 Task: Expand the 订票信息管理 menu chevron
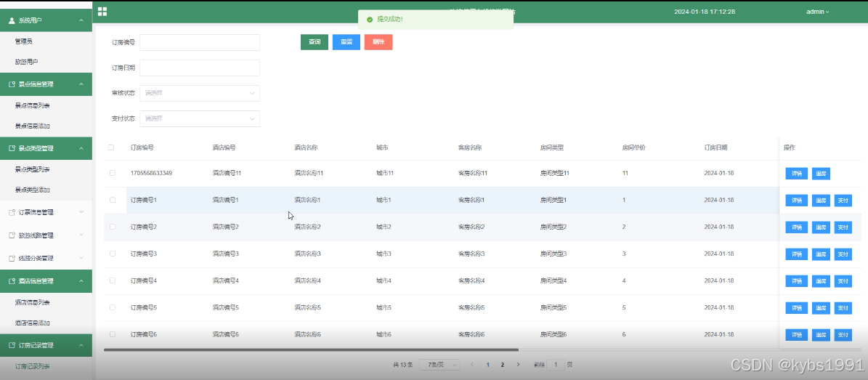[81, 212]
